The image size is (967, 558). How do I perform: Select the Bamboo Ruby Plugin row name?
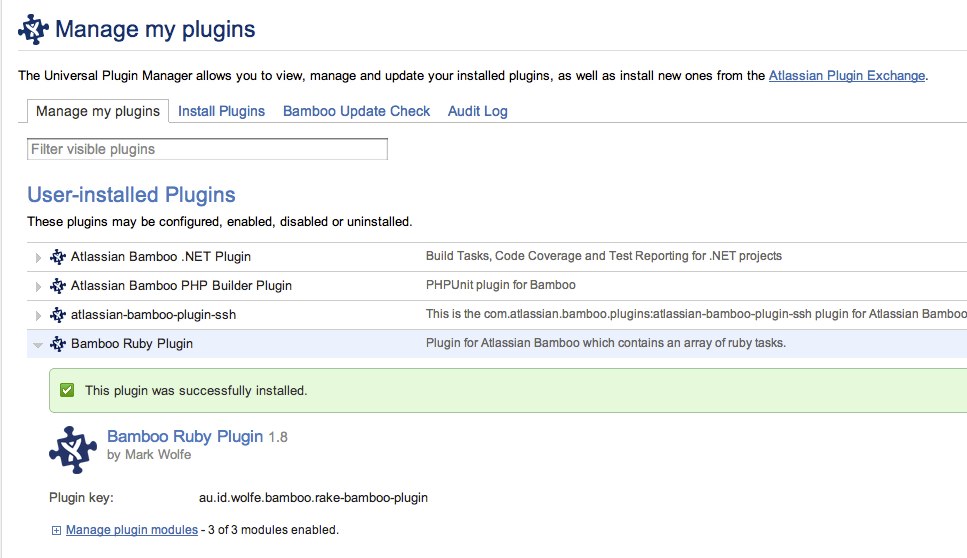(x=132, y=343)
